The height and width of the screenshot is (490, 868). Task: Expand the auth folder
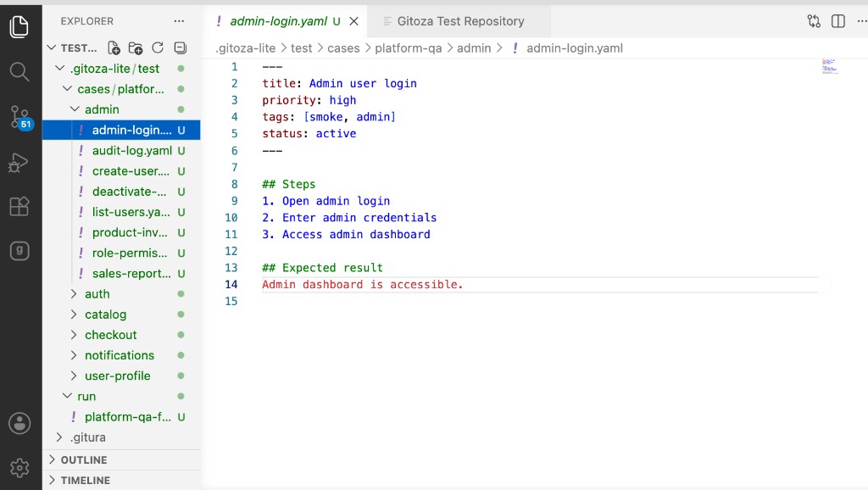[75, 294]
